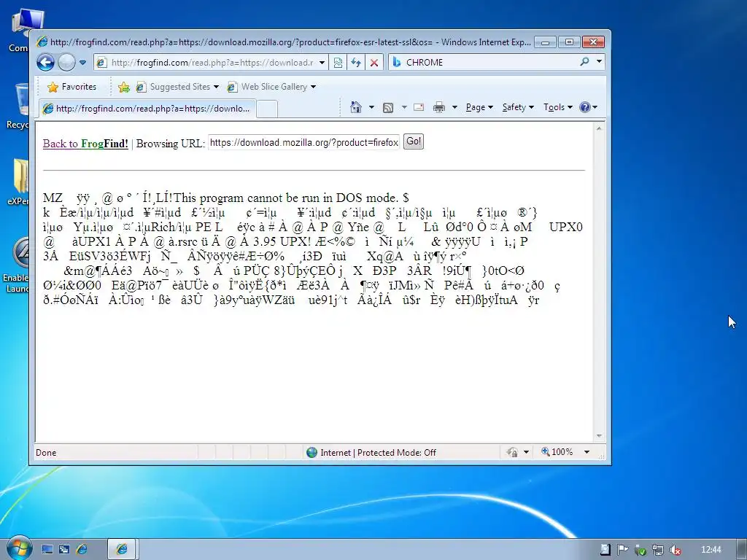Click the grayed Forward arrow button
The height and width of the screenshot is (560, 747).
(66, 63)
